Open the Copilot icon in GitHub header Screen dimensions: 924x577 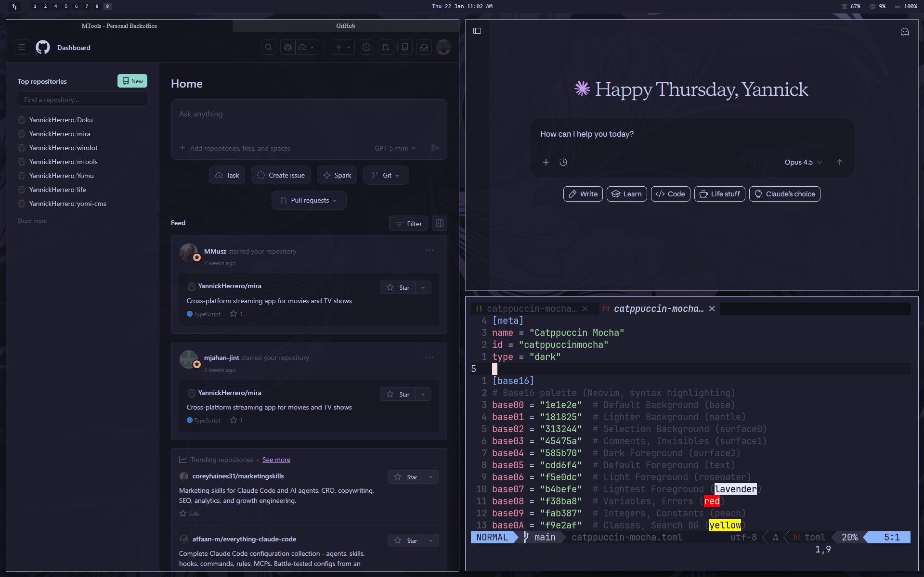click(287, 47)
